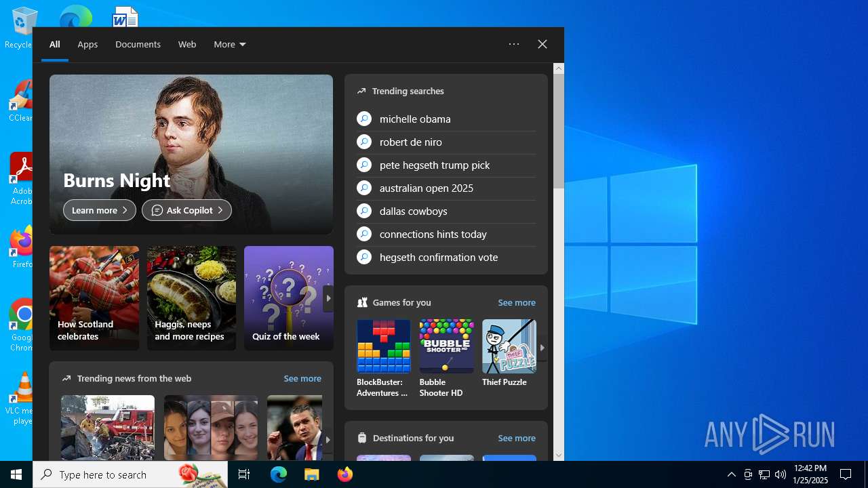868x488 pixels.
Task: Switch to the Web tab
Action: point(187,44)
